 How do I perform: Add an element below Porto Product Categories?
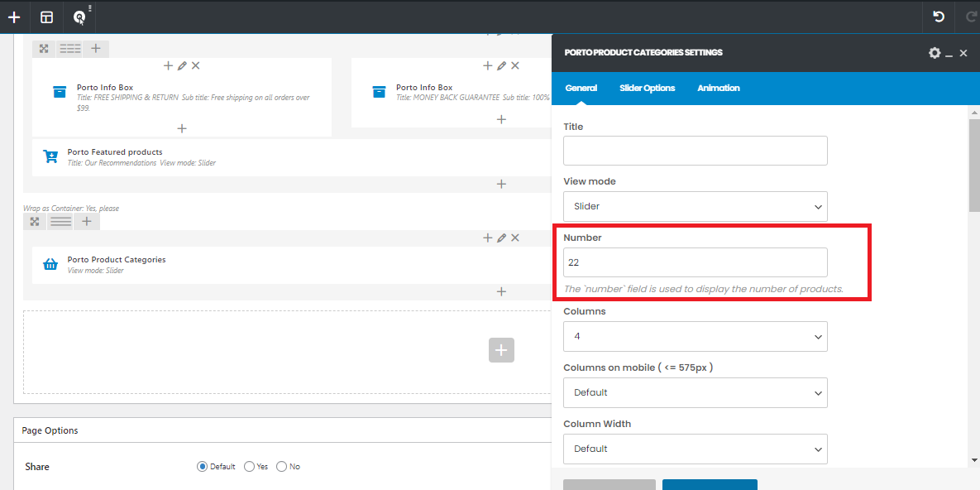[501, 291]
